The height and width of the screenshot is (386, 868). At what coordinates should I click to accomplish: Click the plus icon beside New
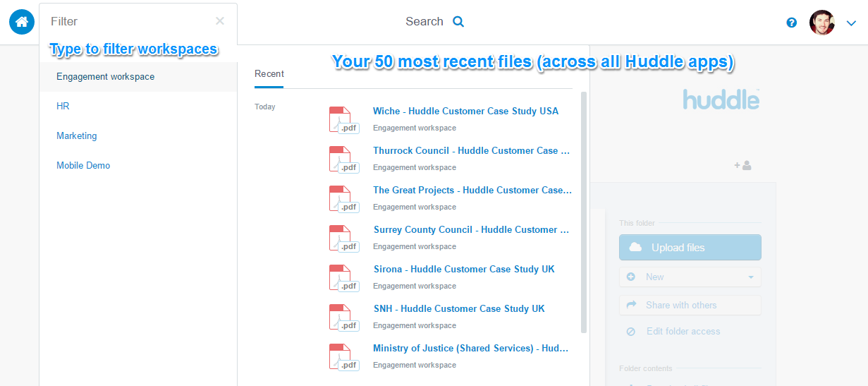tap(631, 277)
